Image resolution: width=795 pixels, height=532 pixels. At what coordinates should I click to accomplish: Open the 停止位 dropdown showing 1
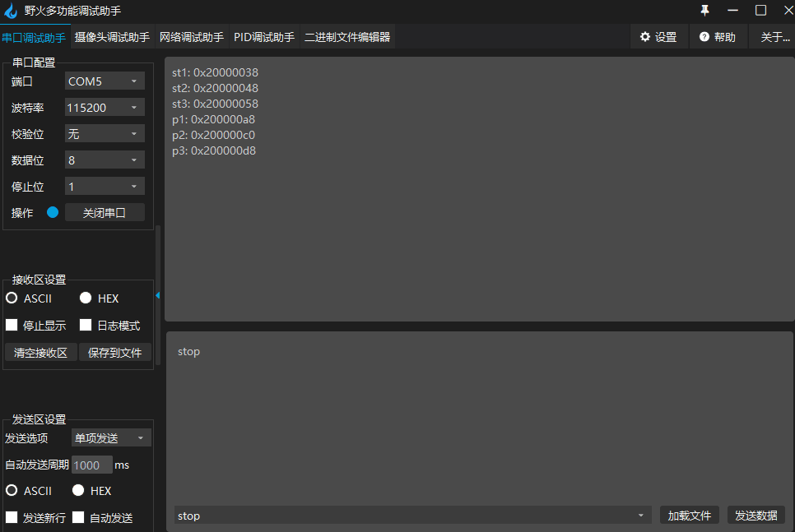click(105, 187)
